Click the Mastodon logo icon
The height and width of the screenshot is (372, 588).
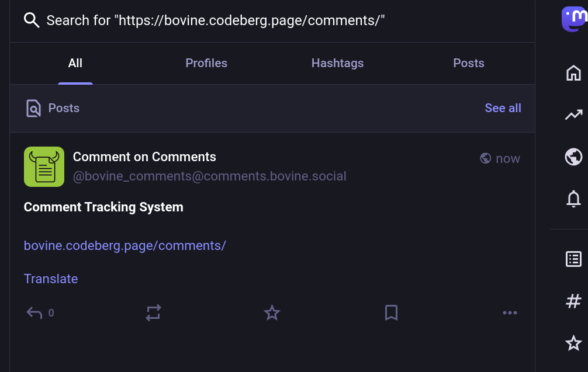(574, 19)
